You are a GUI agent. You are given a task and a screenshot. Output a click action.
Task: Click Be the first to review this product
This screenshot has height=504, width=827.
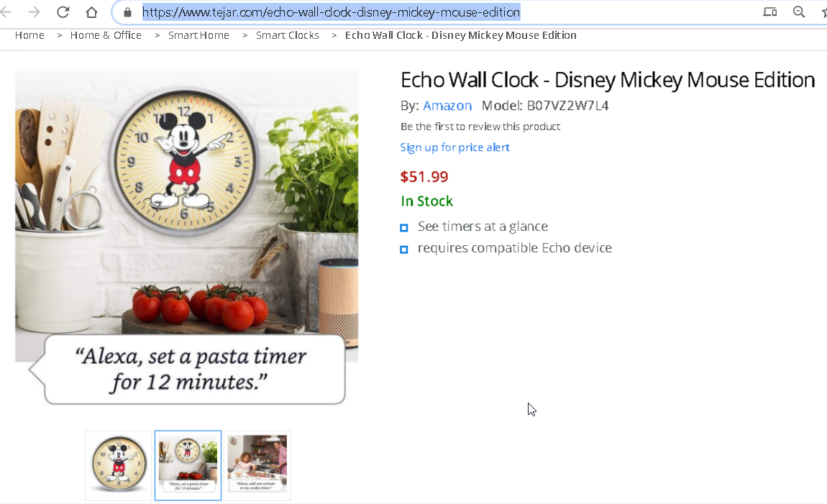click(480, 127)
